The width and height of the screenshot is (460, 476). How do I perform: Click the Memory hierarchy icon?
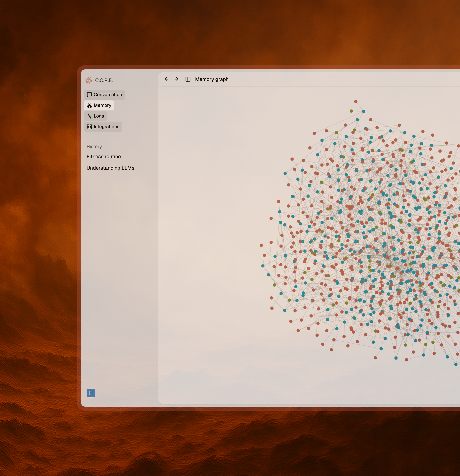(x=89, y=105)
